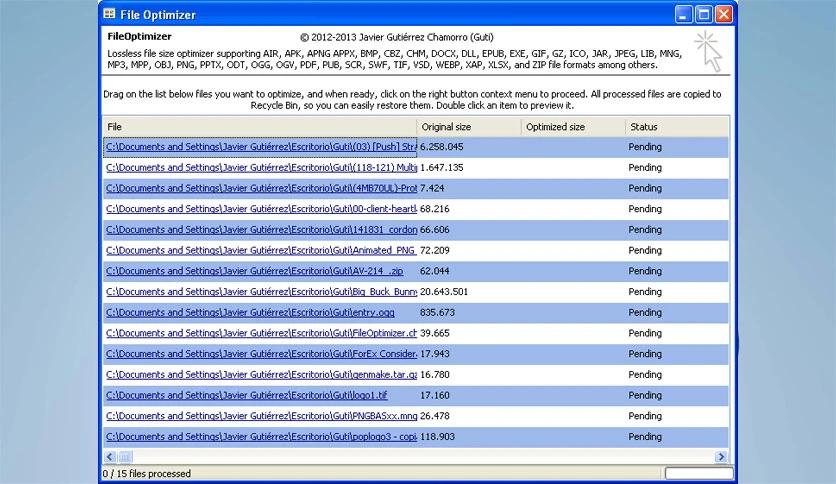Select the (03) [Push] file path link

tap(261, 147)
